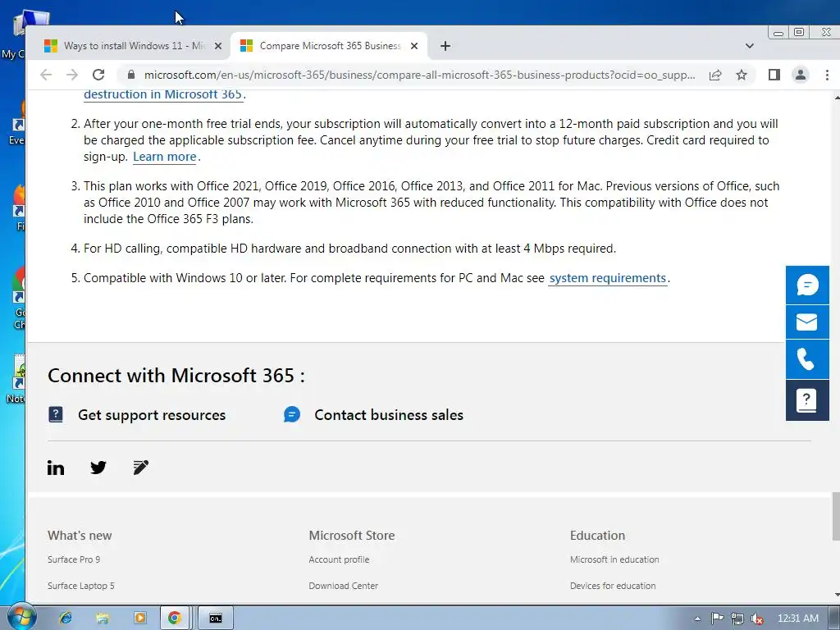Screen dimensions: 840x630
Task: Bookmark this page with star icon
Action: pos(742,75)
